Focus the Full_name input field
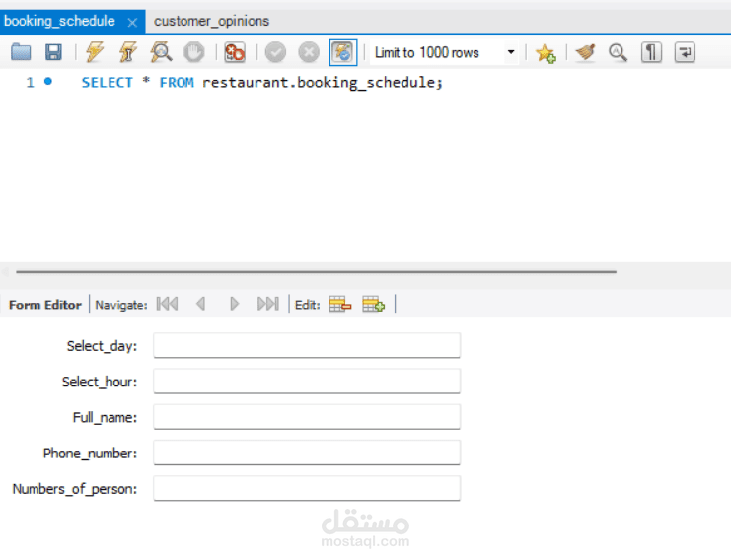 coord(307,416)
